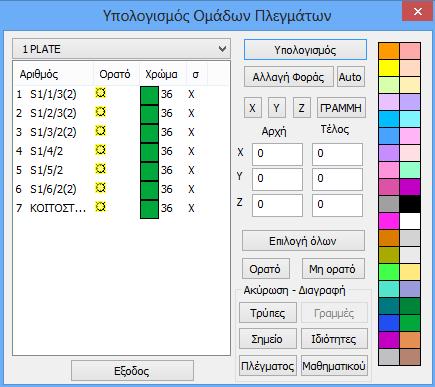The image size is (435, 387).
Task: Pick the orange swatch at palette top
Action: coord(389,51)
